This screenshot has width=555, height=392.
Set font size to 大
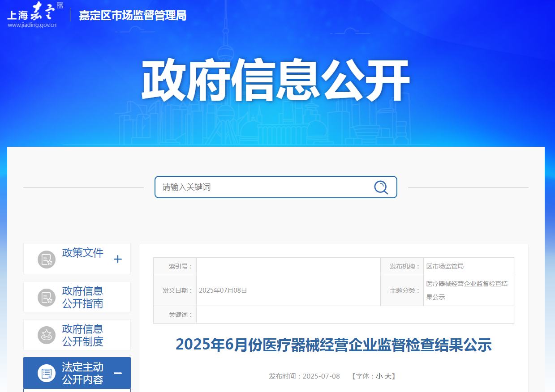[x=387, y=376]
